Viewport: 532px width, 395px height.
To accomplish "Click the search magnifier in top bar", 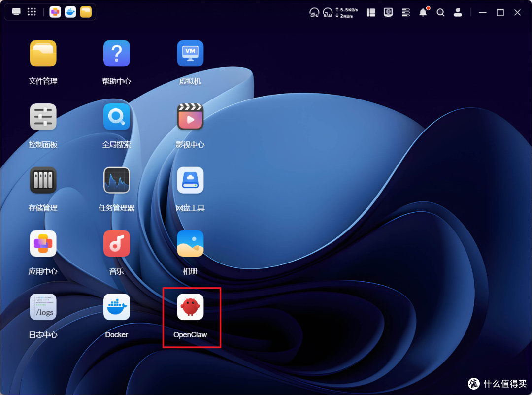I will (440, 12).
